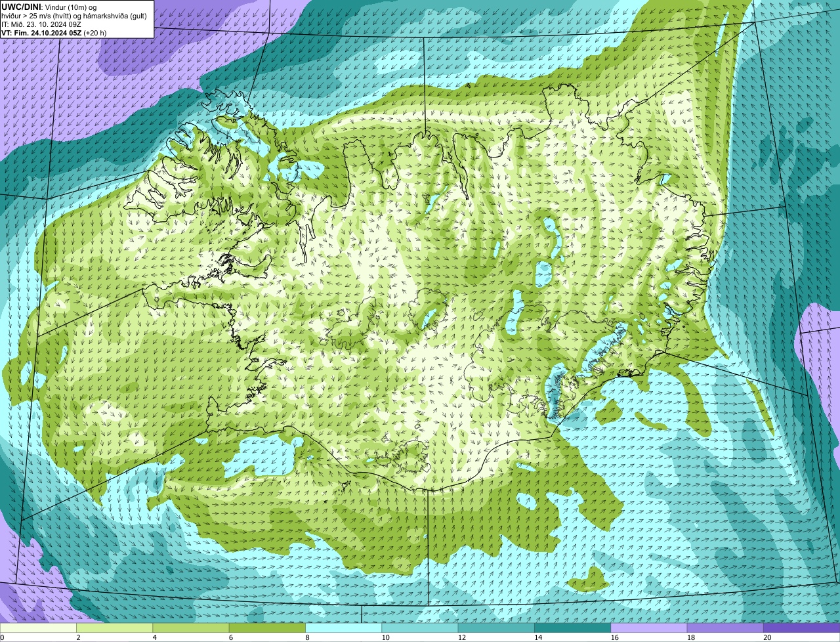The width and height of the screenshot is (840, 642).
Task: Click the legend scale label '14'
Action: (x=538, y=637)
